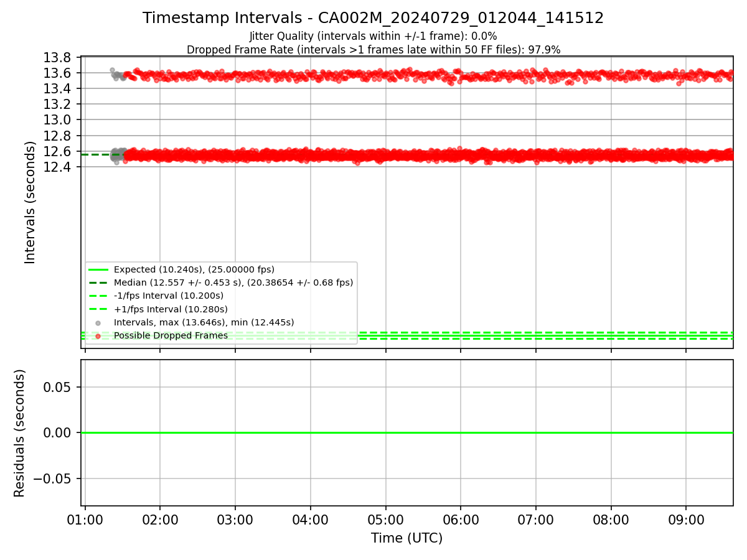Click the 'Jitter Quality' subtitle line
The image size is (747, 560).
374,36
